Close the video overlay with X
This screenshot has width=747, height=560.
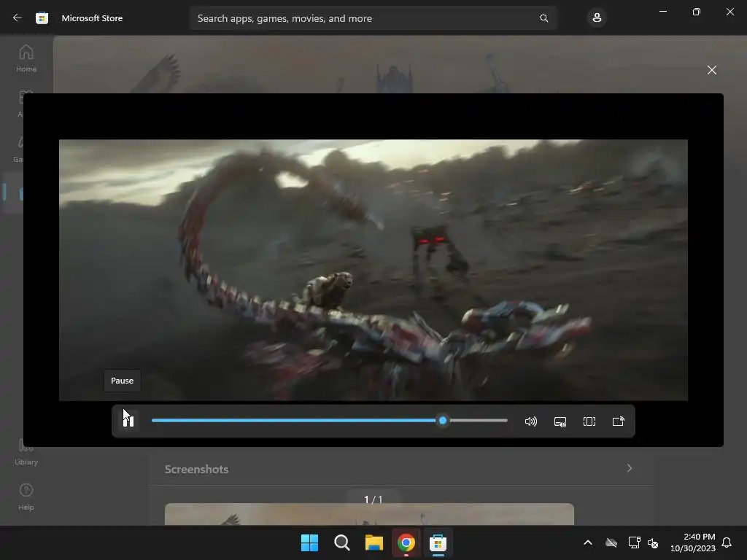712,70
